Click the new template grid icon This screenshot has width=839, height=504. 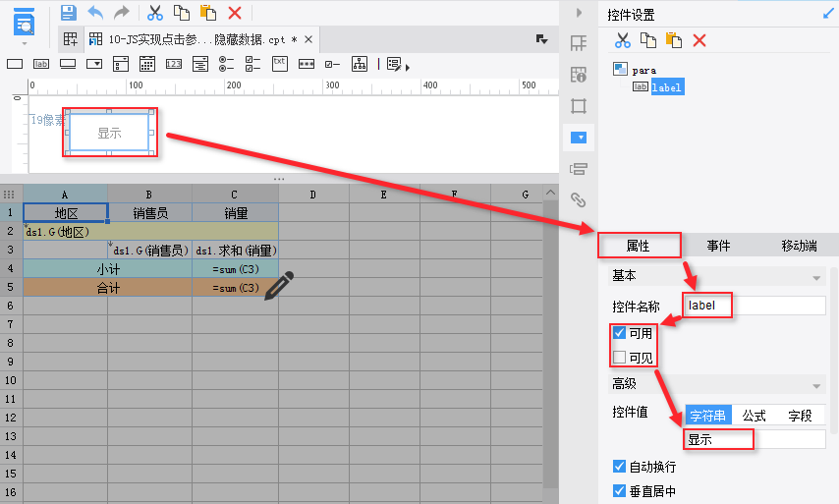click(x=70, y=39)
